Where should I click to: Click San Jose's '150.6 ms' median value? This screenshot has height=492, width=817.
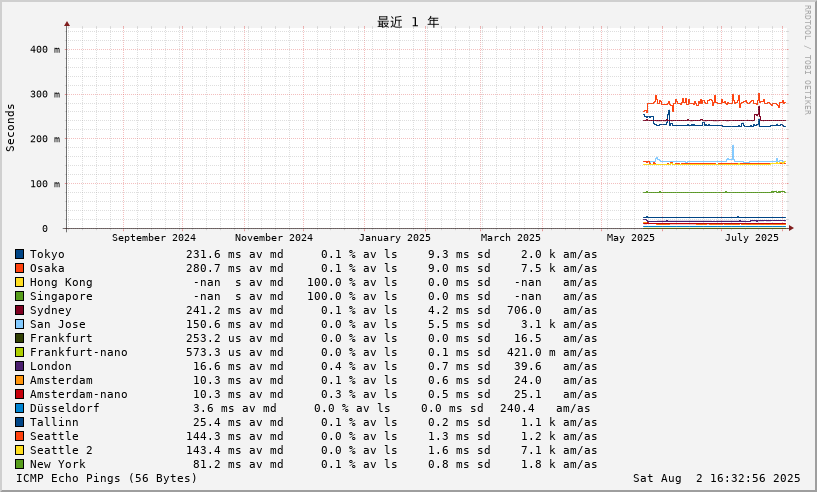214,324
